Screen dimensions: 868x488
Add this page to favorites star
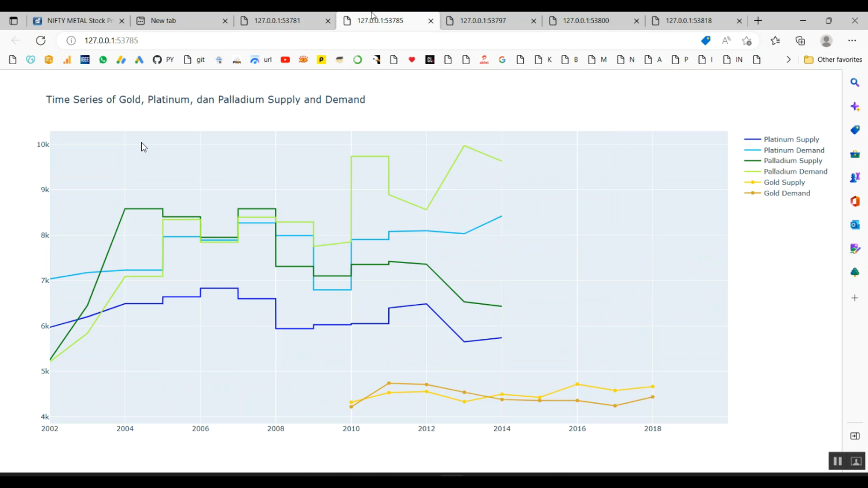tap(746, 40)
